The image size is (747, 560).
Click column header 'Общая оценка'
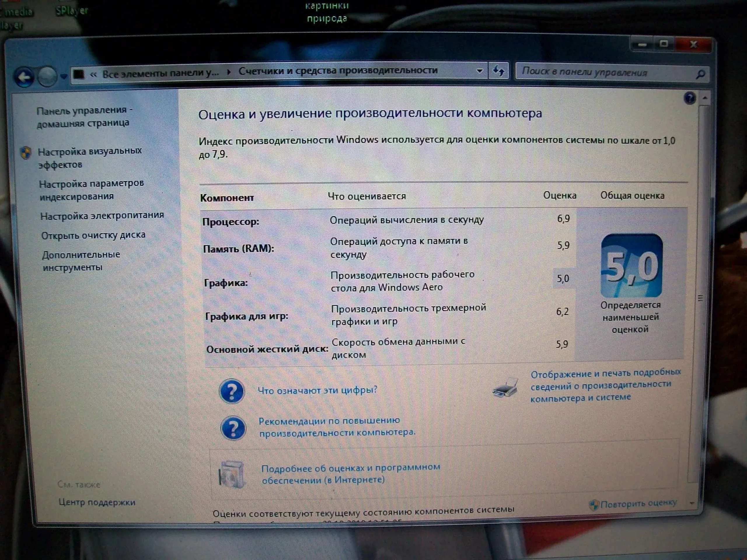coord(632,195)
